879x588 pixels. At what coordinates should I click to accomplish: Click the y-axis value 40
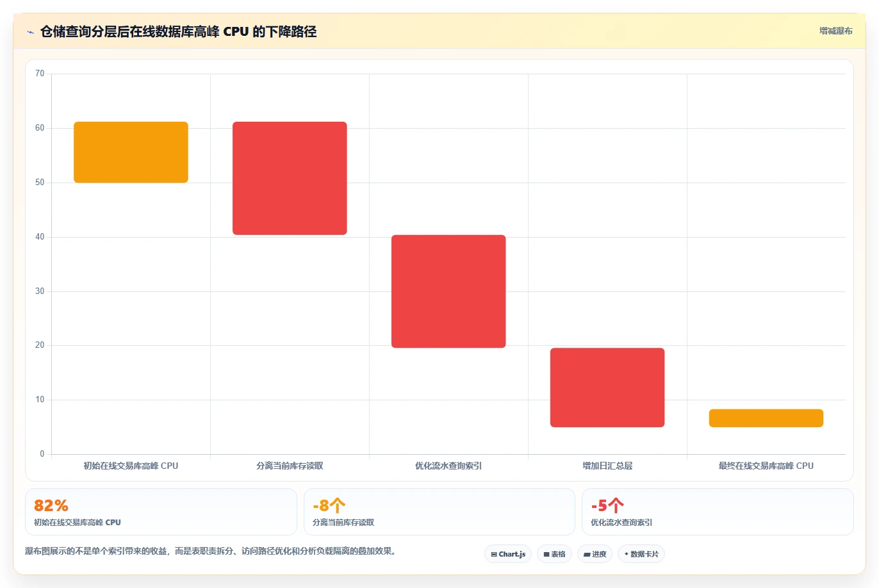pos(40,237)
